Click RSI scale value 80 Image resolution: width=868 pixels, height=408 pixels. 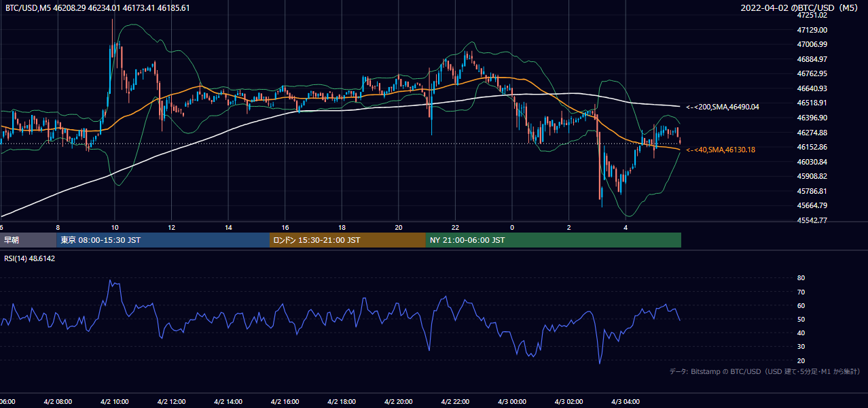pos(801,278)
